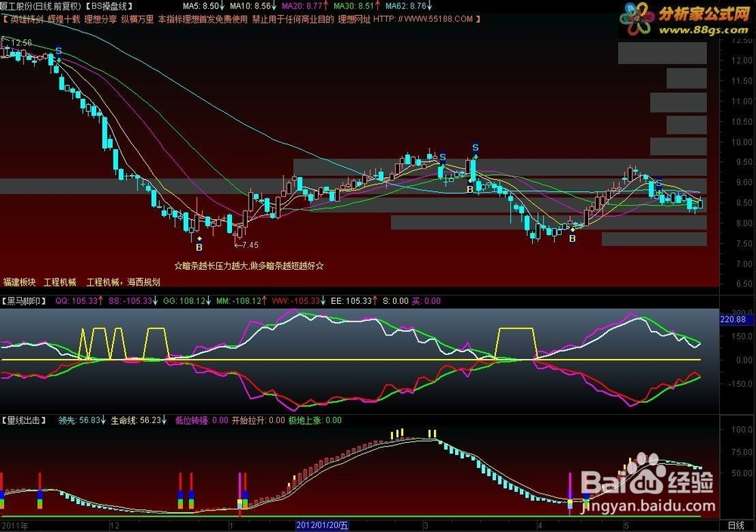Click the 极地上涨: 0.00 value
This screenshot has width=756, height=532.
315,421
